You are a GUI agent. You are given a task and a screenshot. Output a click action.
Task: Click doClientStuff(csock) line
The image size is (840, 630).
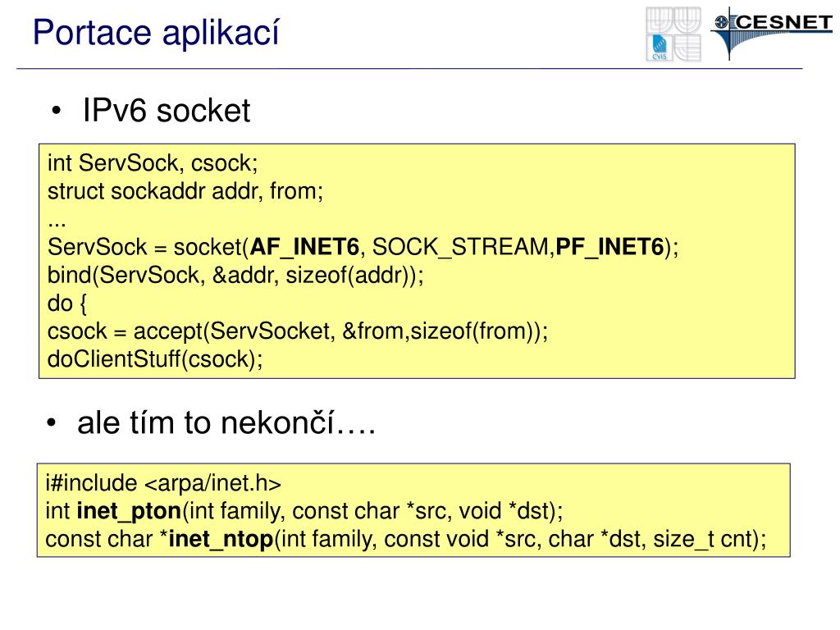155,359
